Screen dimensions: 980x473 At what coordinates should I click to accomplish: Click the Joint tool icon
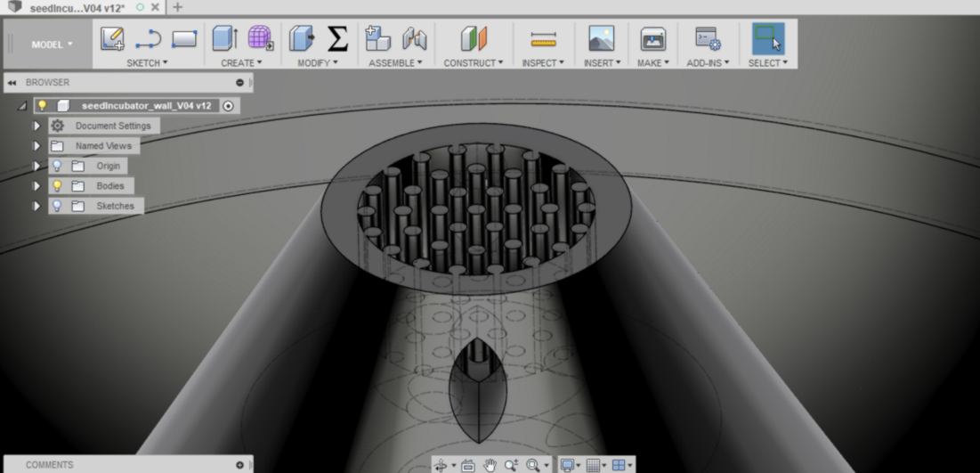point(414,39)
